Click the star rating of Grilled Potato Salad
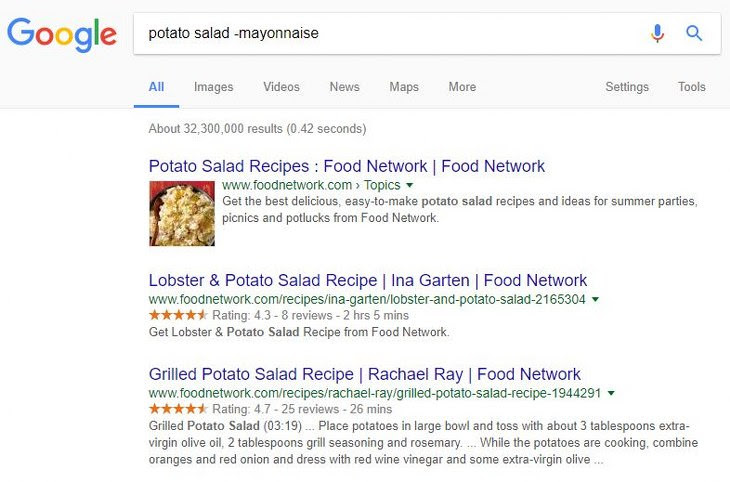This screenshot has width=730, height=482. pyautogui.click(x=178, y=409)
